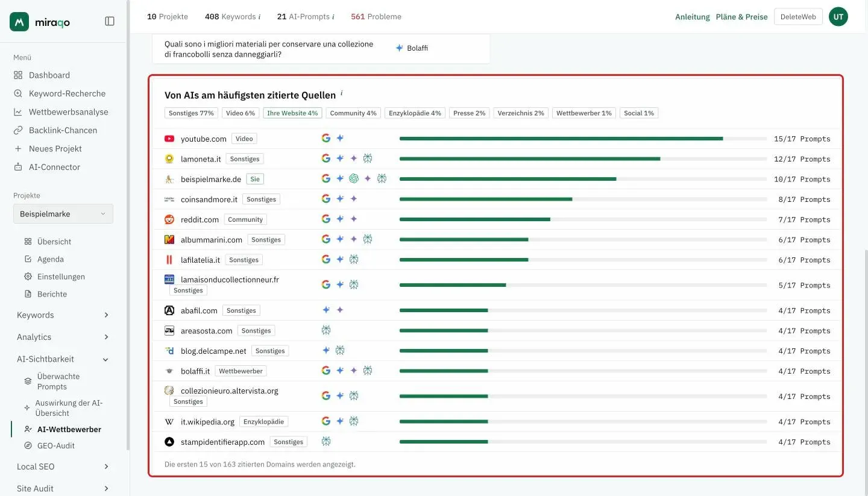This screenshot has width=868, height=496.
Task: Click the plus icon for Neues Projekt
Action: [x=18, y=149]
